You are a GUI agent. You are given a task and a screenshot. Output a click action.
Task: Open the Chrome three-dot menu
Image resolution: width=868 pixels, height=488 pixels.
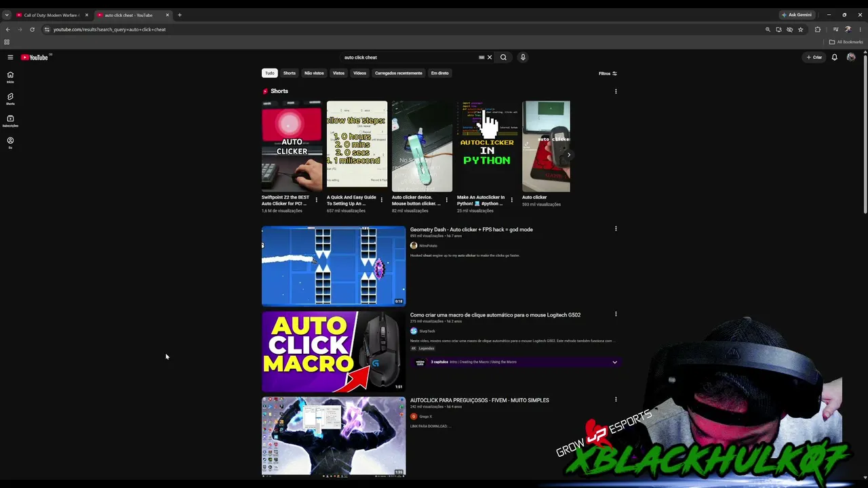(x=860, y=30)
